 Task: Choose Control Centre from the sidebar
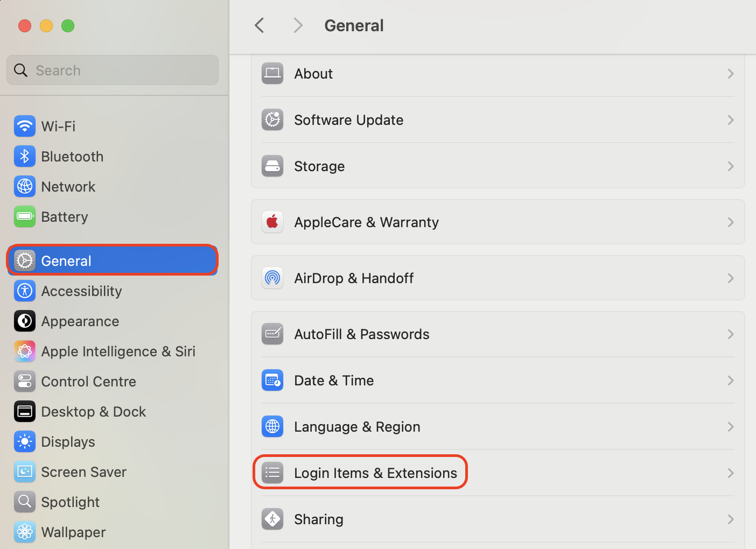[x=25, y=381]
